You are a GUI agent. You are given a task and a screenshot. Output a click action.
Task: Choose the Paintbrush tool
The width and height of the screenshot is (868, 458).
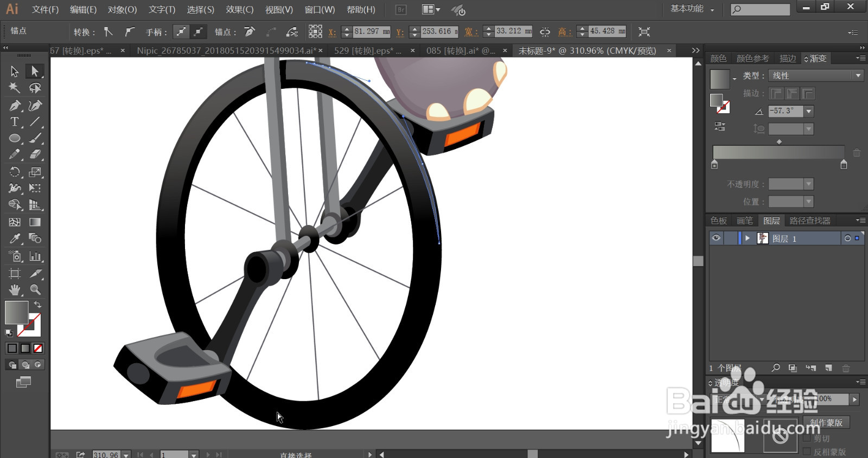coord(35,138)
